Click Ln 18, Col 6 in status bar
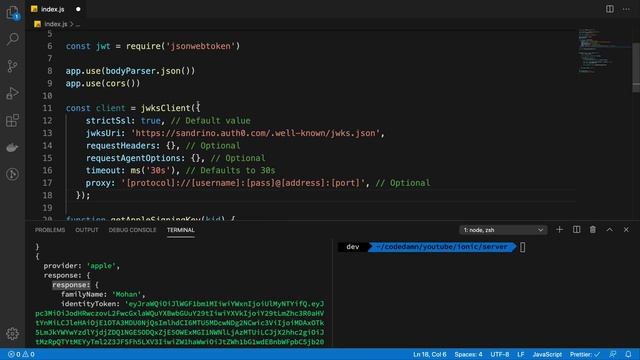The width and height of the screenshot is (640, 360). pos(429,354)
